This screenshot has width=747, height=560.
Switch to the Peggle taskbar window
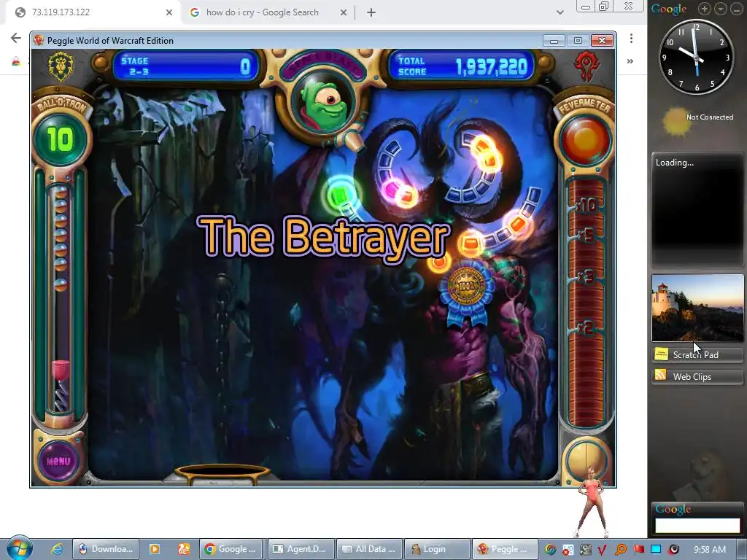[504, 549]
